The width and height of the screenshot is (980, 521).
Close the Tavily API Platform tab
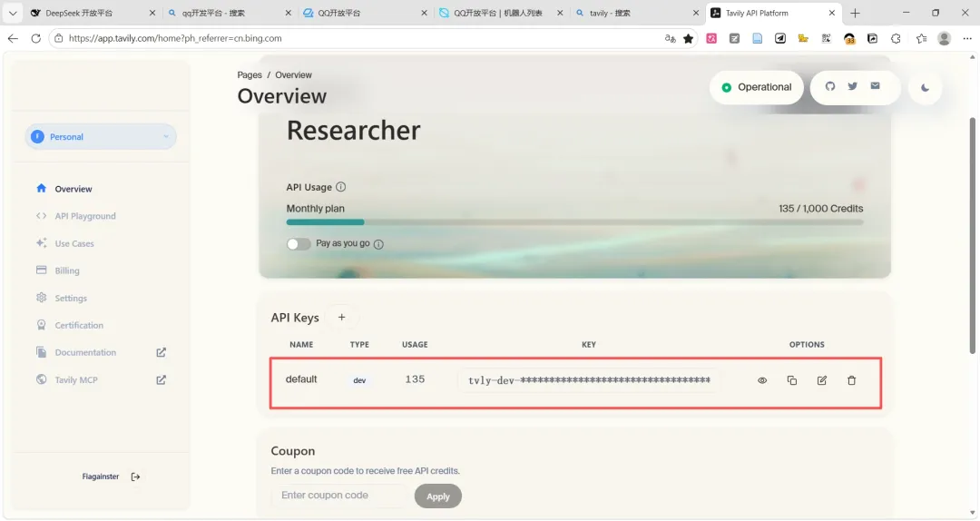tap(832, 13)
